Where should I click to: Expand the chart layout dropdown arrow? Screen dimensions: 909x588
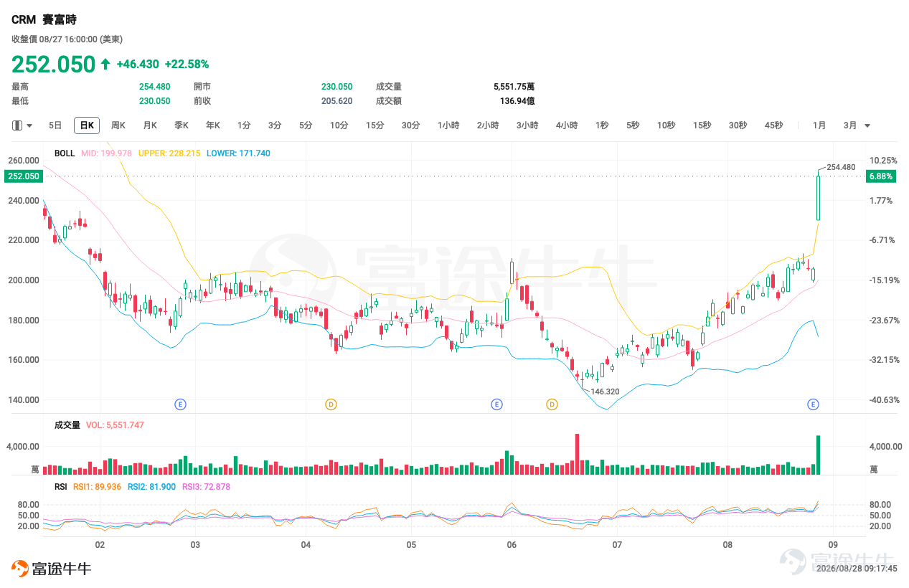(29, 126)
